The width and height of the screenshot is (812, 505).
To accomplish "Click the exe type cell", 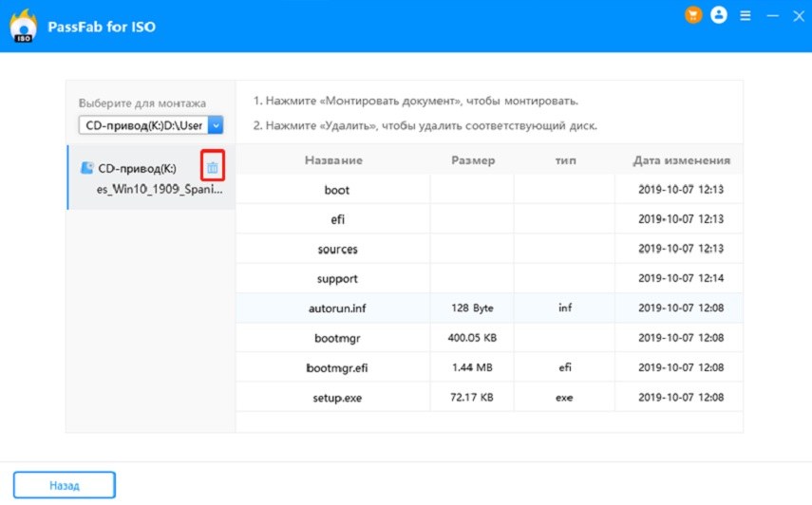I will [x=564, y=398].
